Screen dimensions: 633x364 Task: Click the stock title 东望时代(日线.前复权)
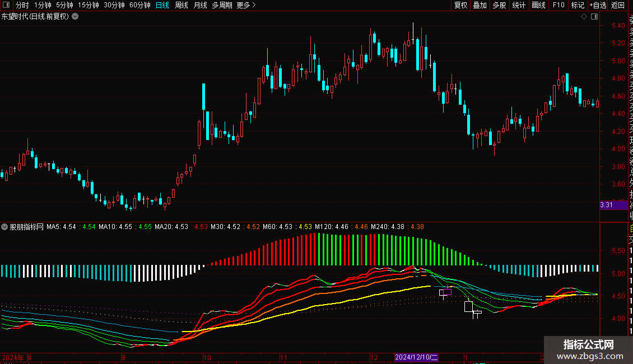point(35,17)
